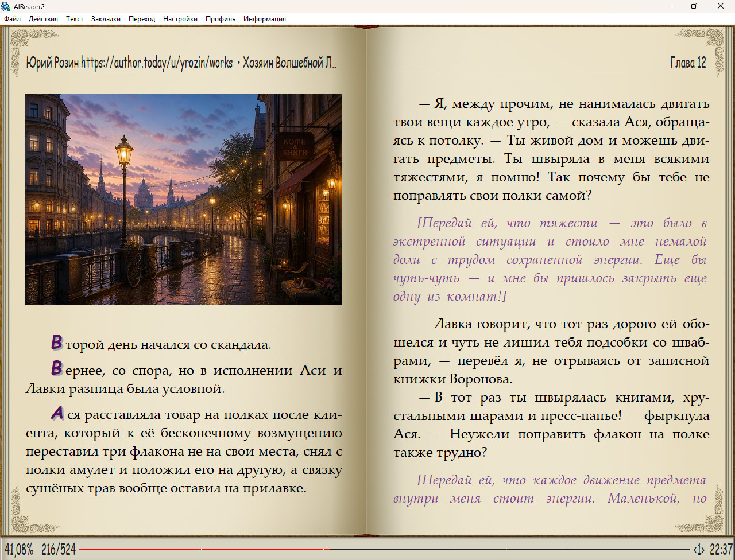Open the Настройки menu
735x560 pixels.
180,19
